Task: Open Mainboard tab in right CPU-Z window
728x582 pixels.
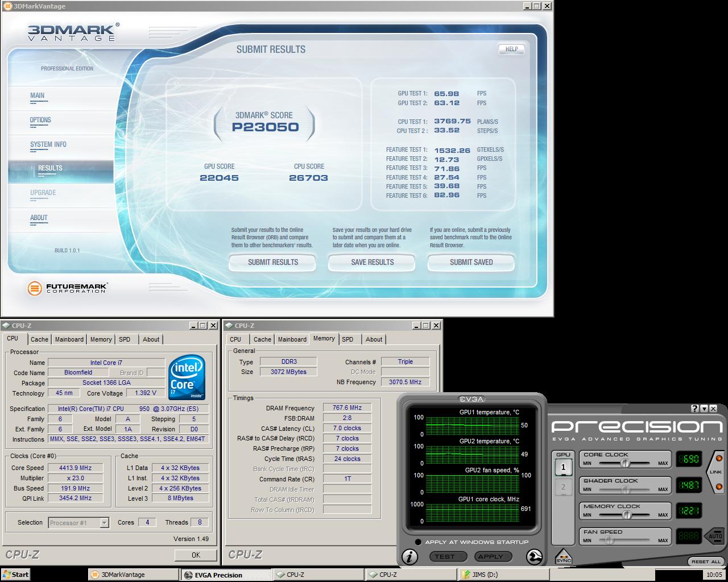Action: click(292, 339)
